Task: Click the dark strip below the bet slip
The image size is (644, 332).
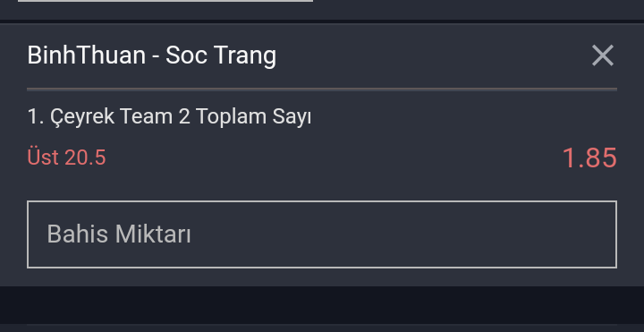Action: [x=322, y=304]
